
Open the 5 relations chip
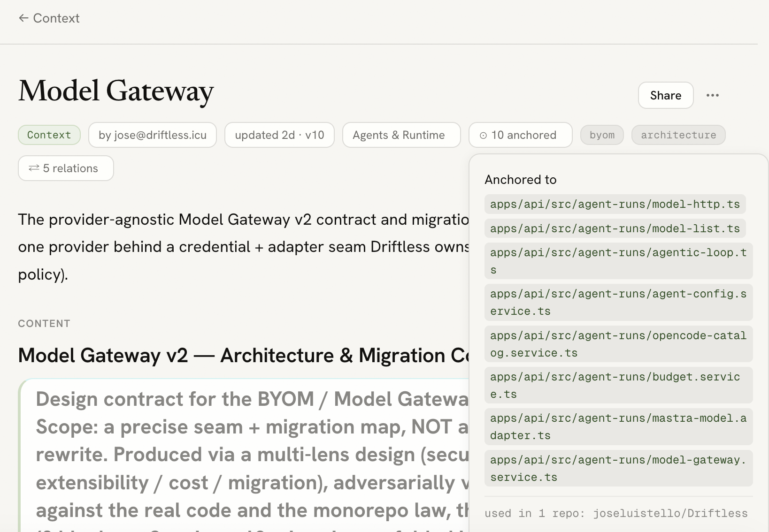click(66, 168)
